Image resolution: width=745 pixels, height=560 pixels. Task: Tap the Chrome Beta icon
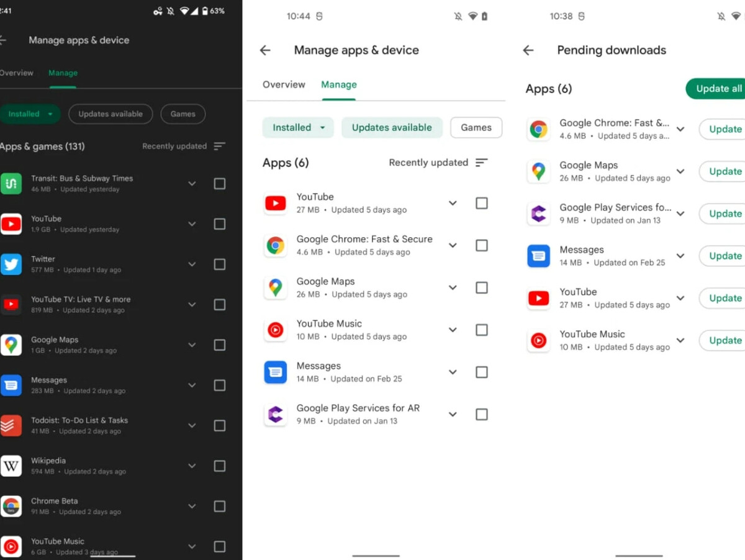click(11, 506)
